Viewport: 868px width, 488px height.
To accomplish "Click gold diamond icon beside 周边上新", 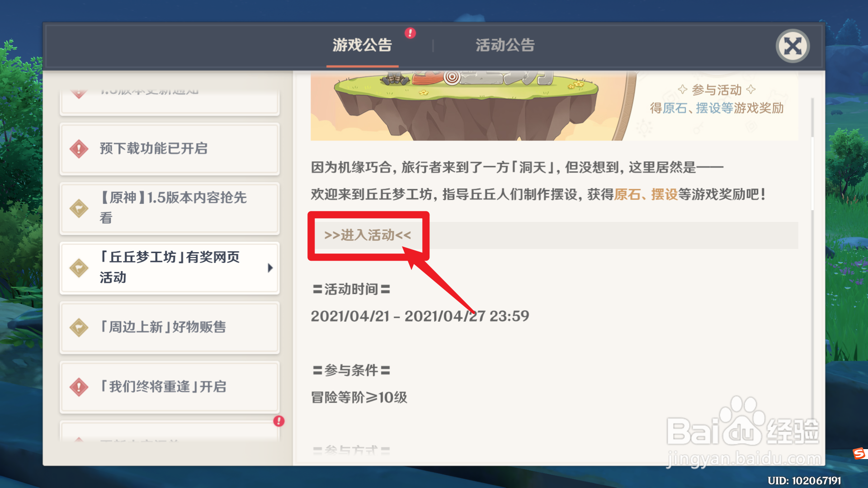I will point(79,328).
